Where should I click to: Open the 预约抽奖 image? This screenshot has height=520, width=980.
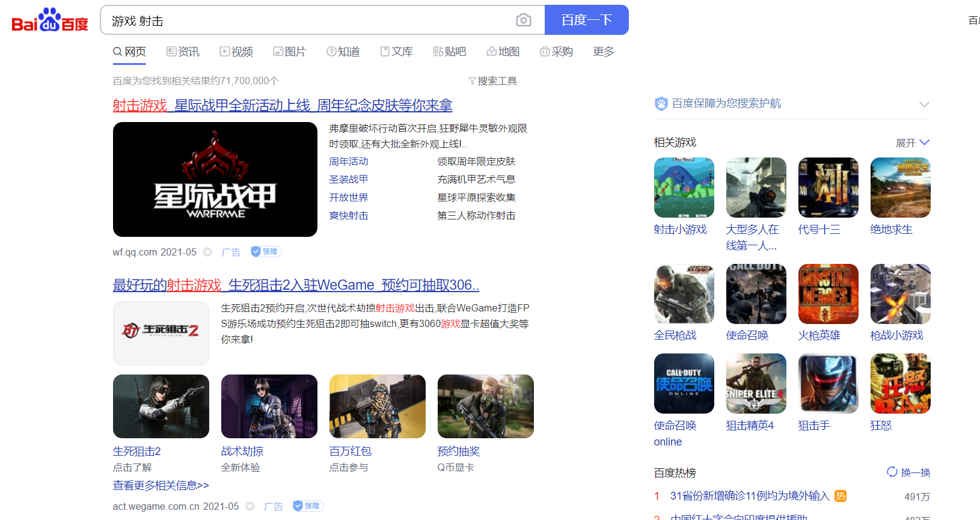(x=486, y=406)
